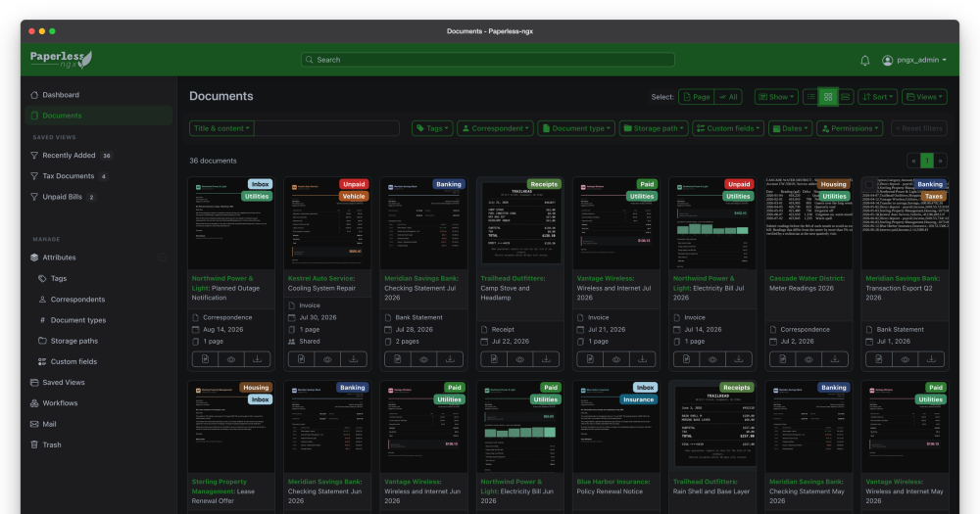Open the Title & content filter dropdown
The height and width of the screenshot is (514, 980).
221,128
